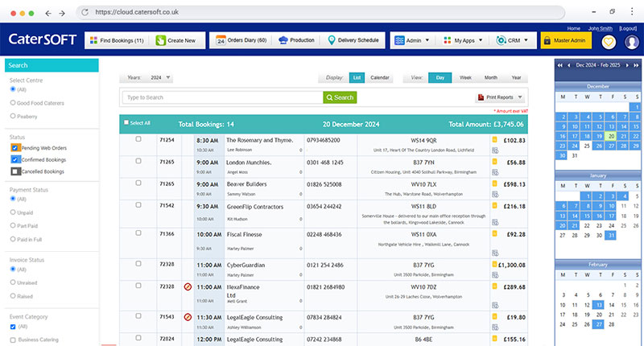Open the user profile avatar icon
The width and height of the screenshot is (644, 346).
point(632,42)
